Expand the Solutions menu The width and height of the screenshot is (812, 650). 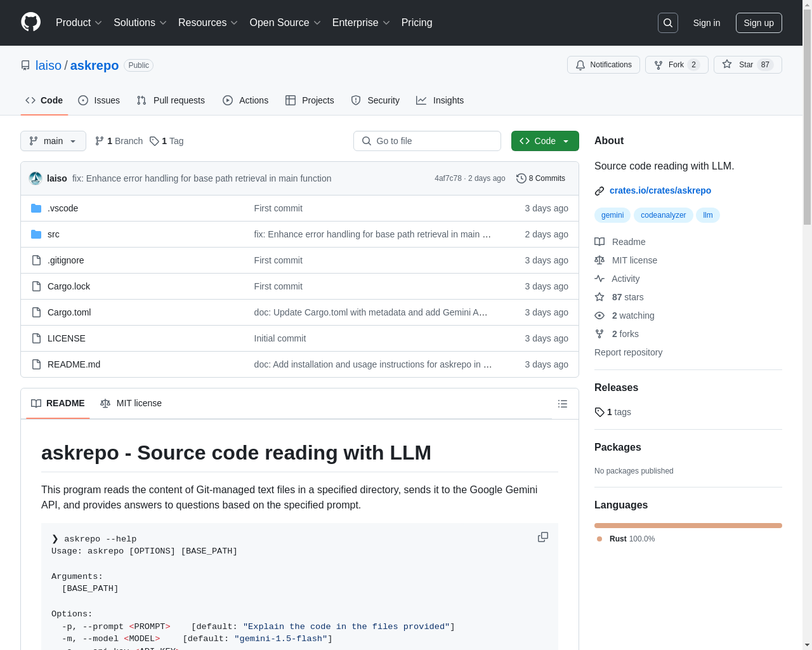140,22
